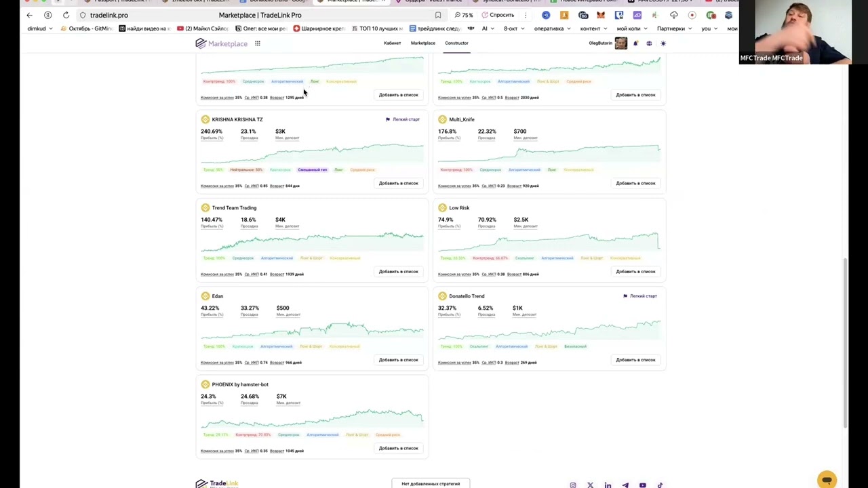The height and width of the screenshot is (488, 868).
Task: Click the Donatello Trend coin icon
Action: [x=442, y=296]
